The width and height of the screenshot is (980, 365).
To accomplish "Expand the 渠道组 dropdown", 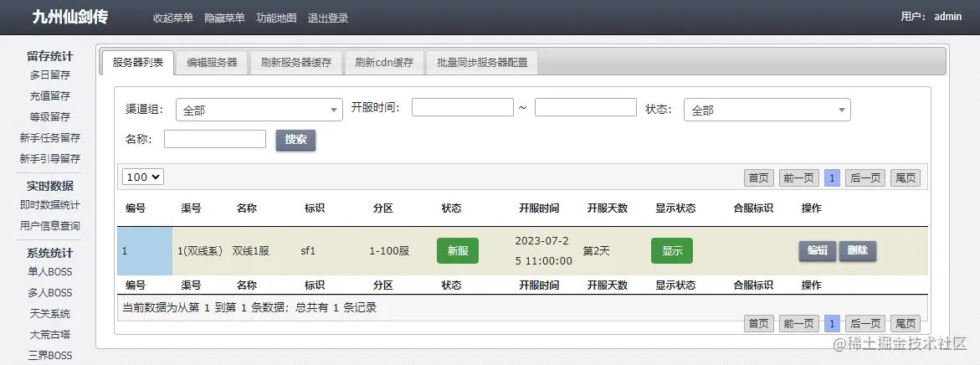I will [x=259, y=110].
